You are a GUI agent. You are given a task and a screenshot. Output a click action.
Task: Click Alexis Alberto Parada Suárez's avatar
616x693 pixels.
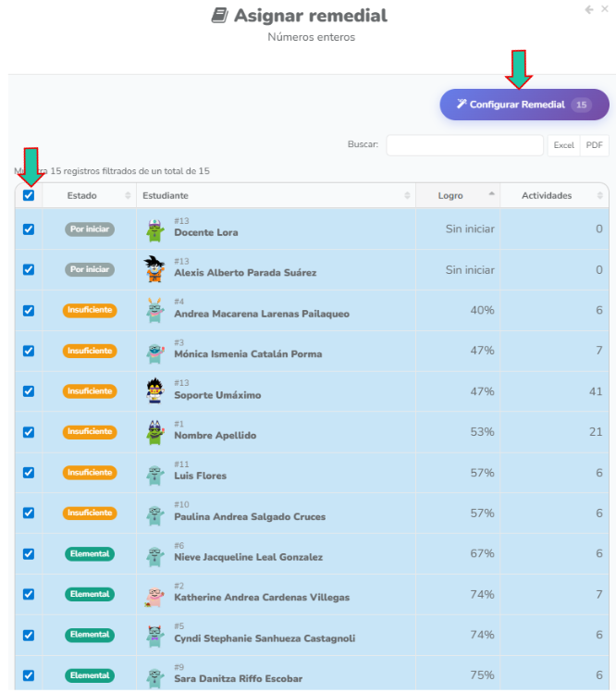point(154,269)
